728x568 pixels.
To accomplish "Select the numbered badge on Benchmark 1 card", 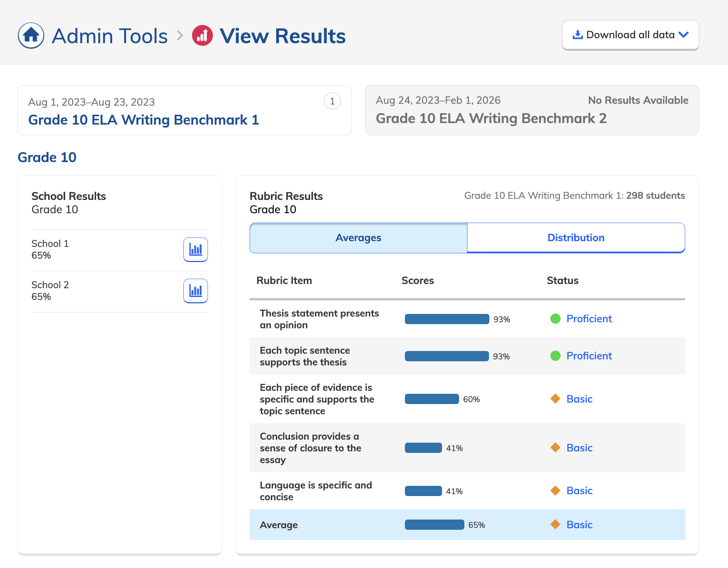I will point(332,101).
